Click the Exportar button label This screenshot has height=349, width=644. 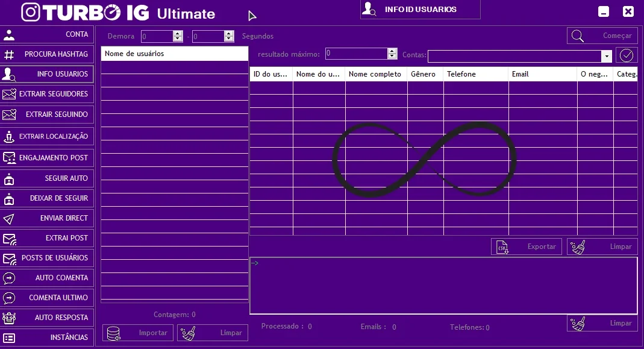[x=542, y=247]
